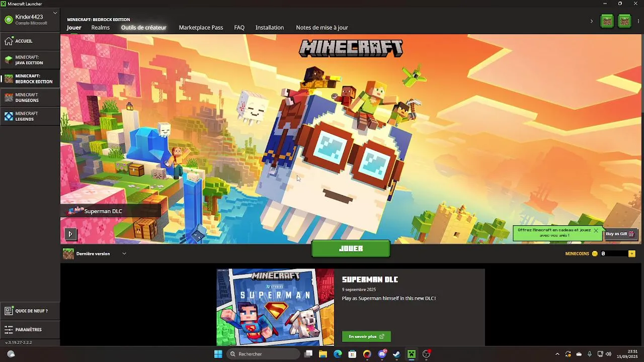
Task: Click the Minecraft Launcher taskbar icon
Action: tap(412, 354)
